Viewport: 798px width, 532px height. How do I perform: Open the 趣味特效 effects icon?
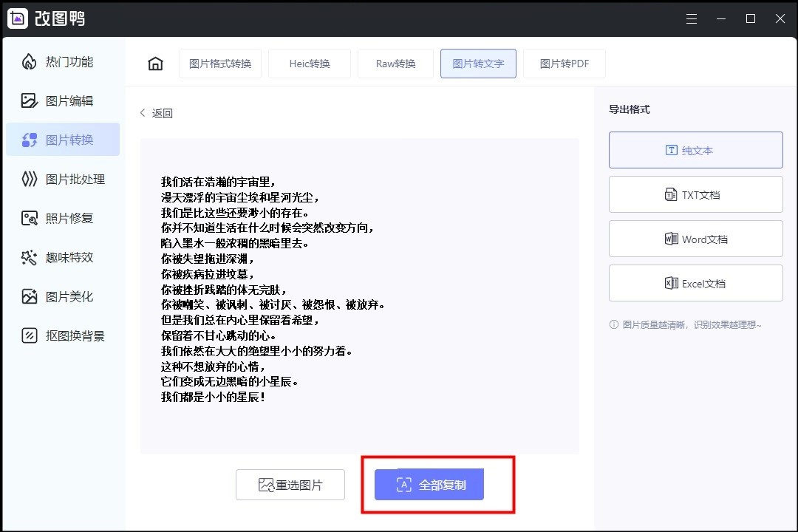(29, 257)
